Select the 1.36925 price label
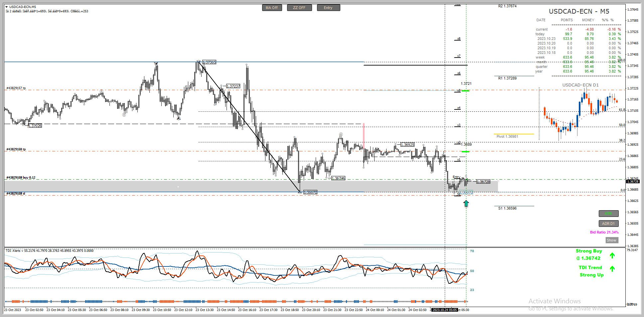The width and height of the screenshot is (644, 317). click(407, 145)
